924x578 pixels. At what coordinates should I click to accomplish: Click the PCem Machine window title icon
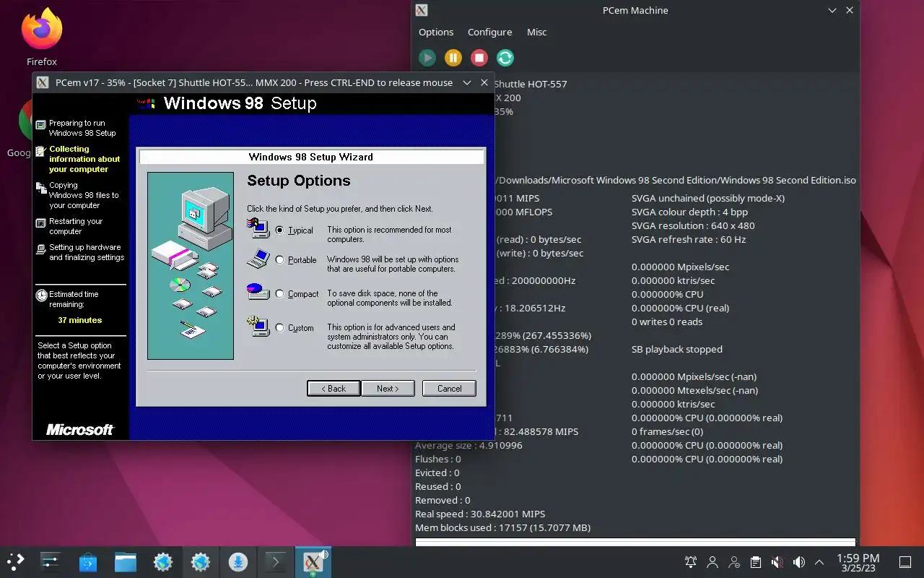point(422,10)
